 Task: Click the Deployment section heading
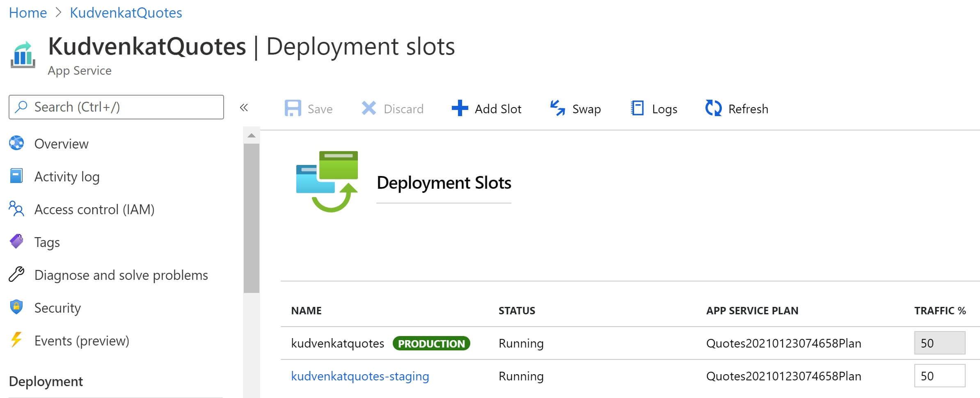click(x=46, y=382)
